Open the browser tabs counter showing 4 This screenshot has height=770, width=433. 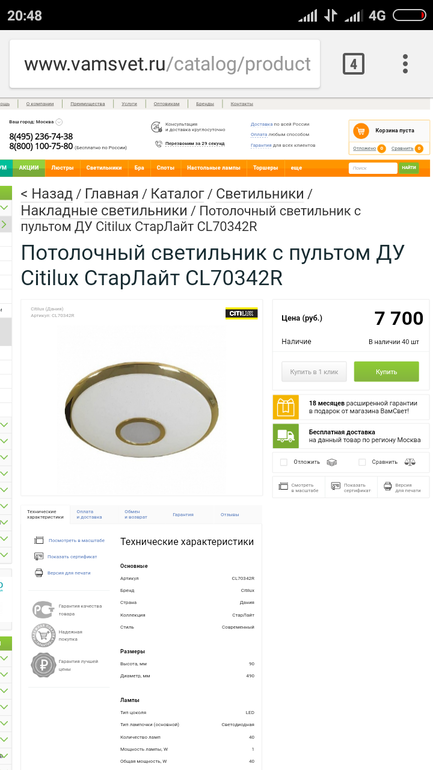tap(353, 64)
